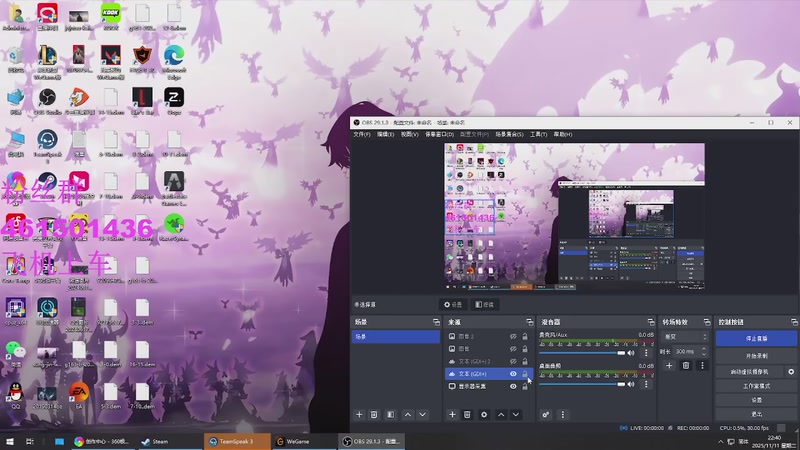This screenshot has height=450, width=800.
Task: Move selected source down in 来源 panel
Action: click(516, 415)
